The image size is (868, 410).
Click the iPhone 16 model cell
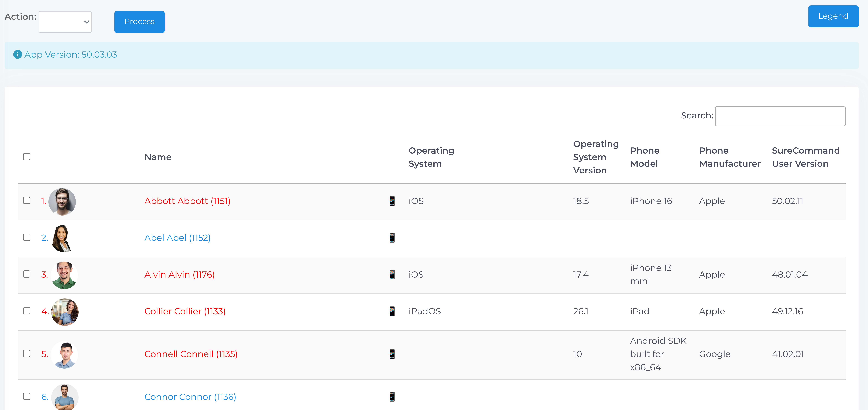point(651,201)
